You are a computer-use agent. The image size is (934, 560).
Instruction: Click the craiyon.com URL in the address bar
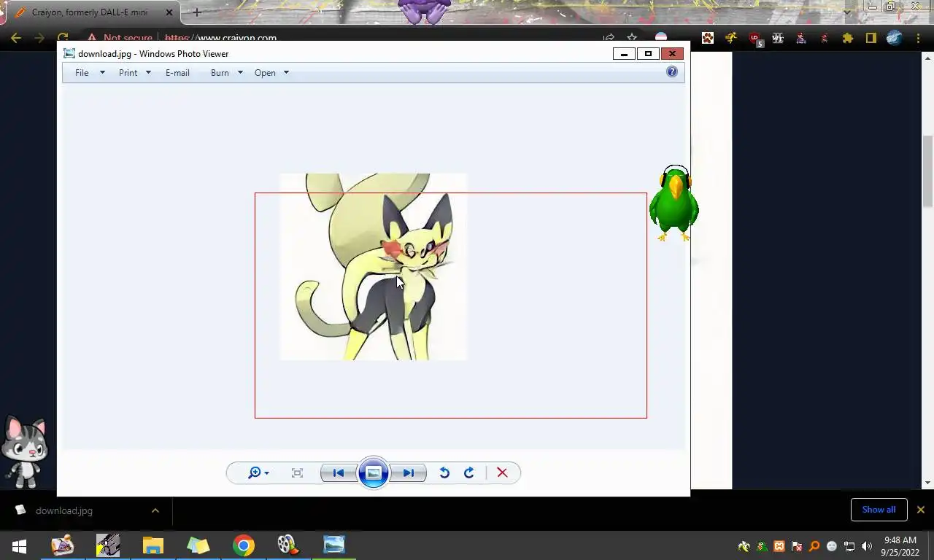click(x=220, y=38)
